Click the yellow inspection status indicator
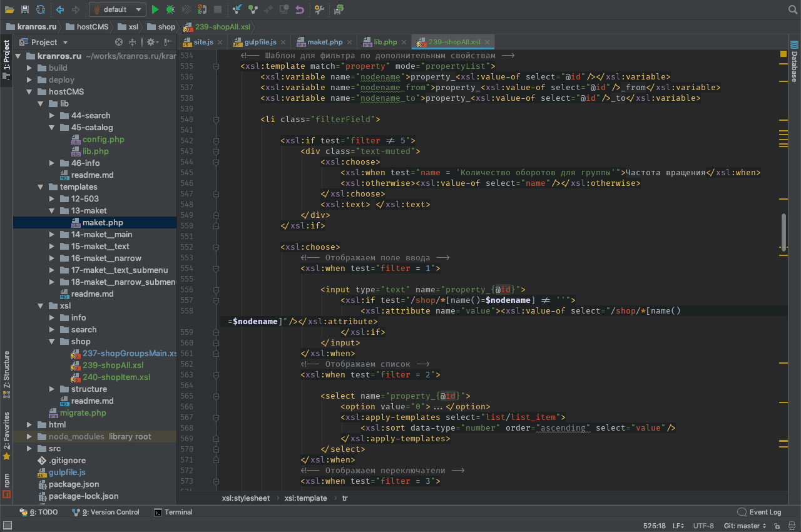Viewport: 801px width, 532px height. pos(783,54)
